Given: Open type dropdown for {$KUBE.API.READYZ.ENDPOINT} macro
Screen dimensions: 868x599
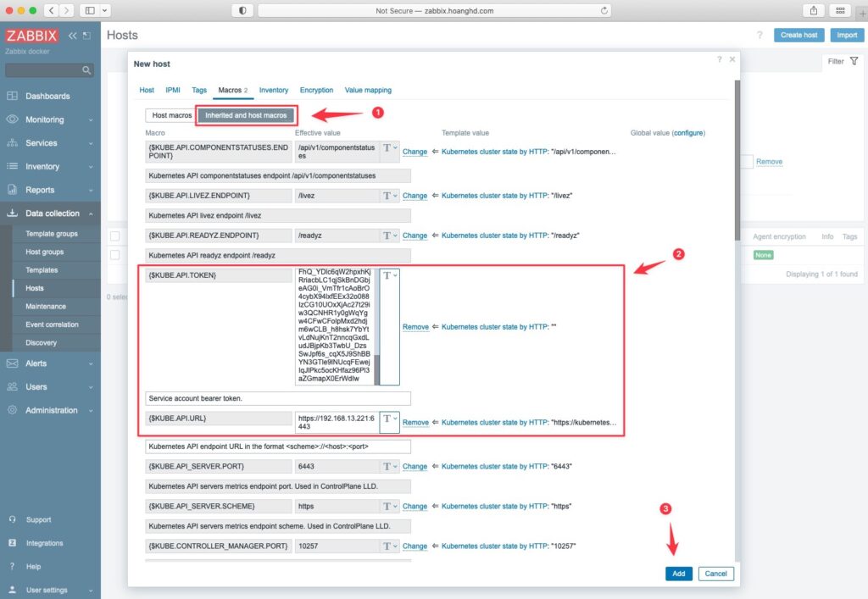Looking at the screenshot, I should click(x=390, y=236).
